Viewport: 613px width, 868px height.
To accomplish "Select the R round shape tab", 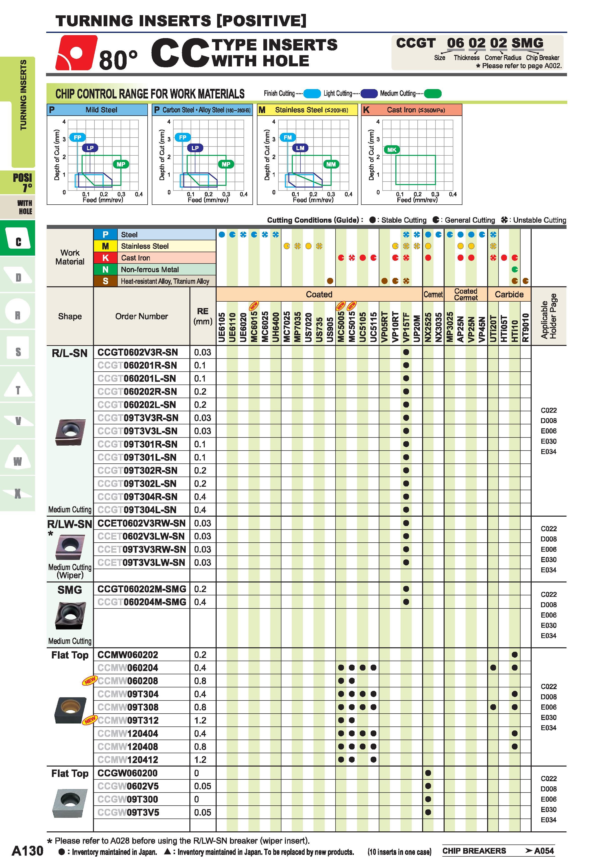I will [x=18, y=311].
